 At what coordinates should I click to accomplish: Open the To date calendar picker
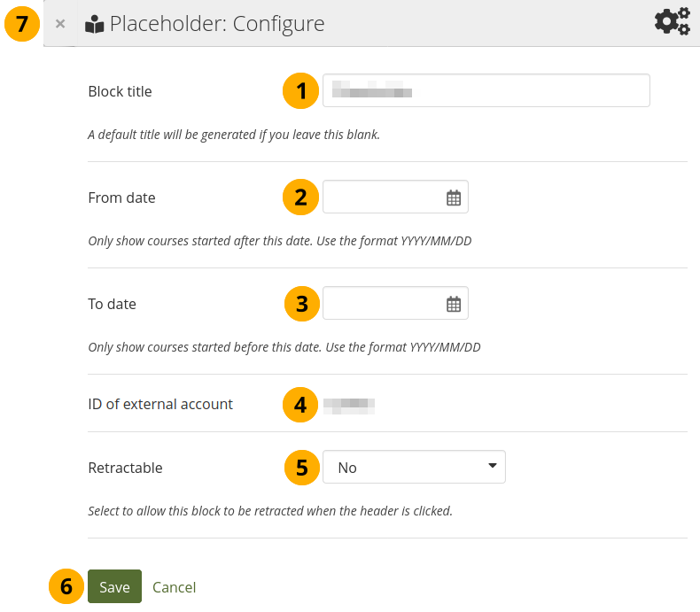[454, 305]
